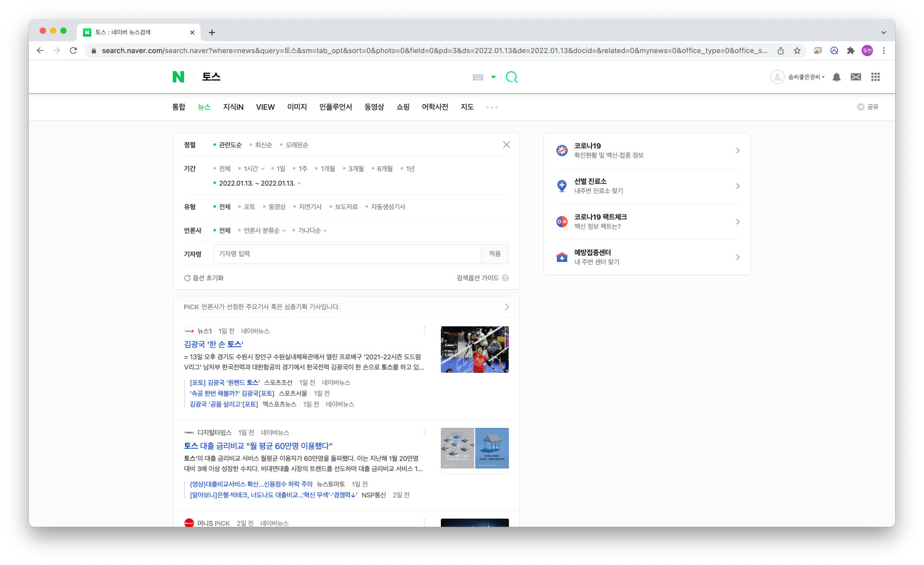Screen dimensions: 924x565
Task: Click the green Naver N logo
Action: coord(178,77)
